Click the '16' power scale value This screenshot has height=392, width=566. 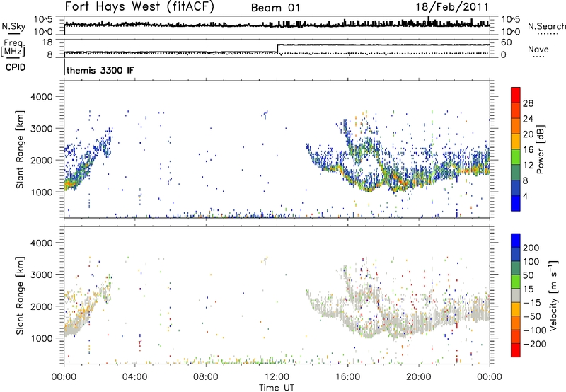(x=528, y=150)
